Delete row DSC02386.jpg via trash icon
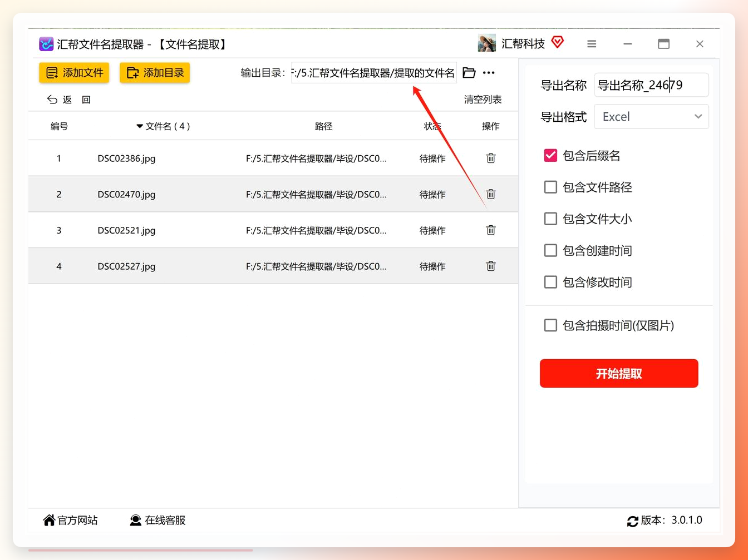Viewport: 748px width, 560px height. [x=491, y=158]
